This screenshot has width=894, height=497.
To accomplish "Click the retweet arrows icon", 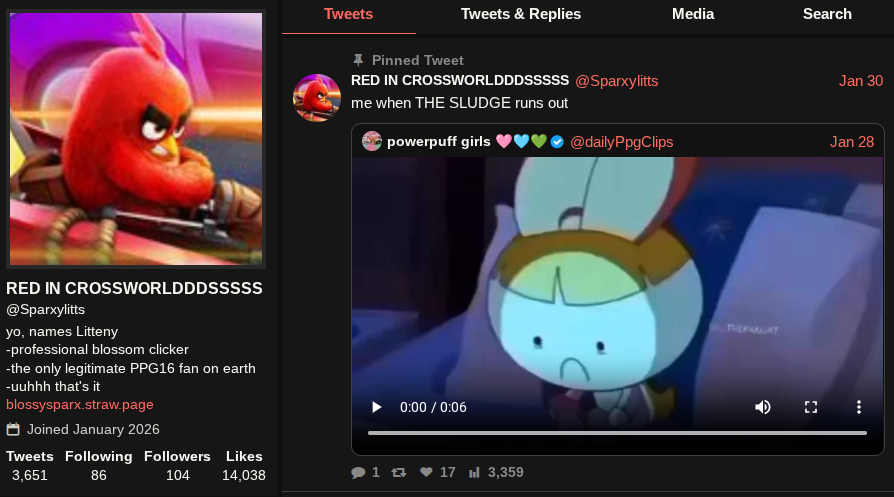I will (x=399, y=472).
